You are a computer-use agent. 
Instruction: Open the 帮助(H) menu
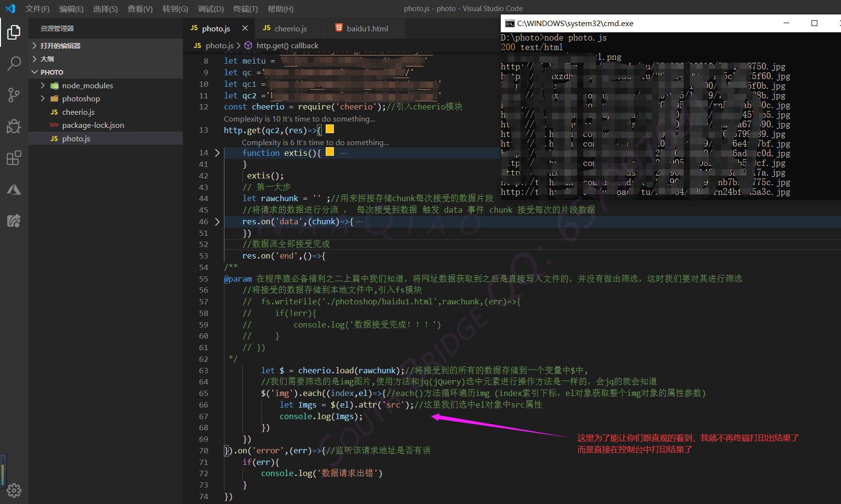coord(280,9)
